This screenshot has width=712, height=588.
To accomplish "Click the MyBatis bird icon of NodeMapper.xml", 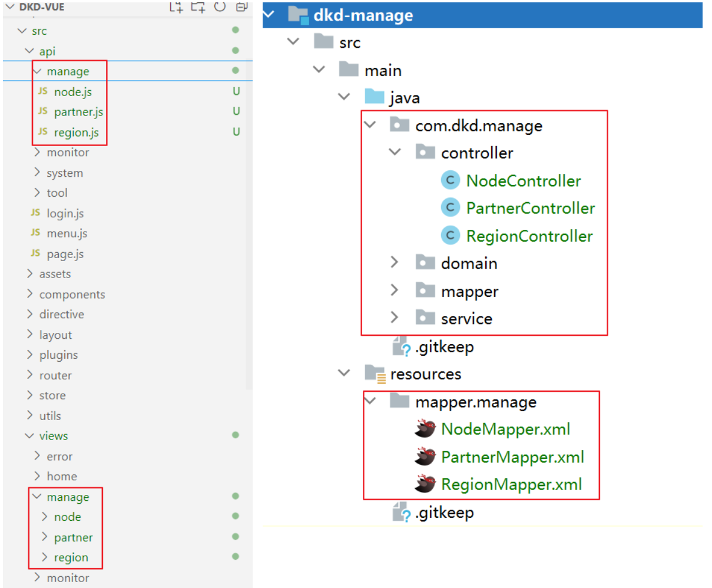I will 425,429.
